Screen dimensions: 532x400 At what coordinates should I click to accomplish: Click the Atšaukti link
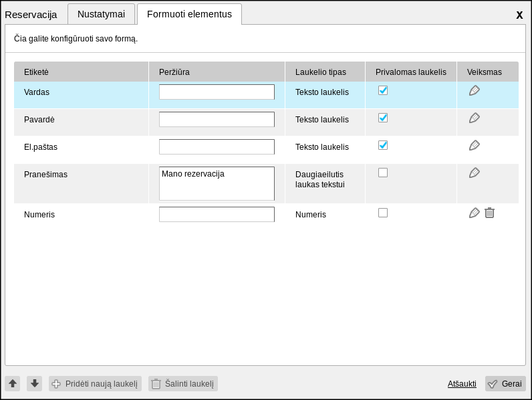tap(462, 384)
